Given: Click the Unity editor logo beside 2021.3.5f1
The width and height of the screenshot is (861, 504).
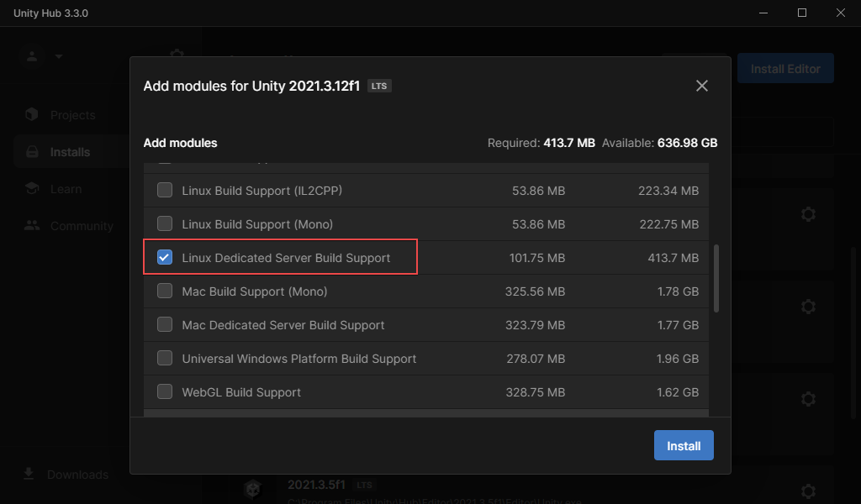Looking at the screenshot, I should tap(251, 487).
